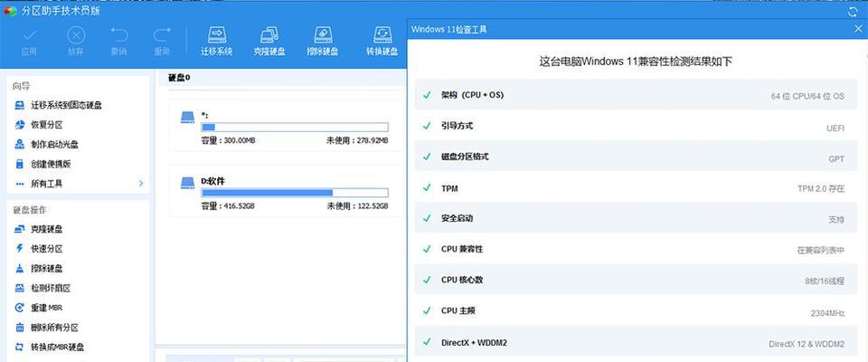
Task: Select the TPM row label
Action: click(449, 188)
